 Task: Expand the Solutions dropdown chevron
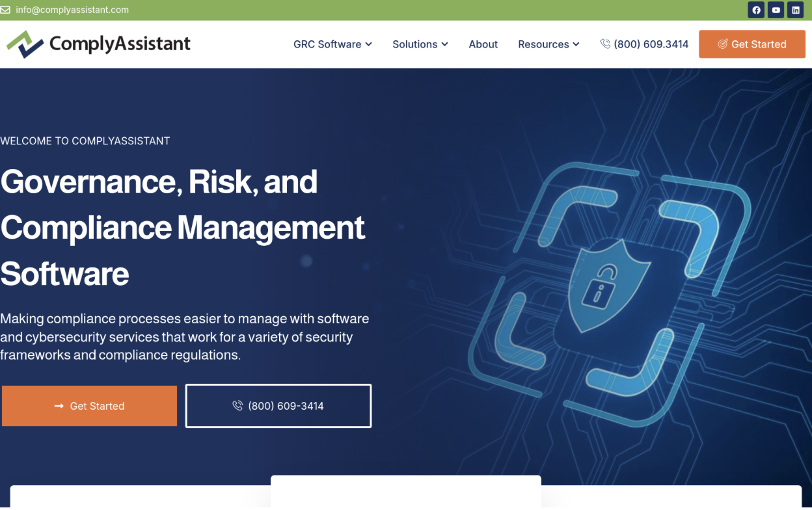point(444,44)
